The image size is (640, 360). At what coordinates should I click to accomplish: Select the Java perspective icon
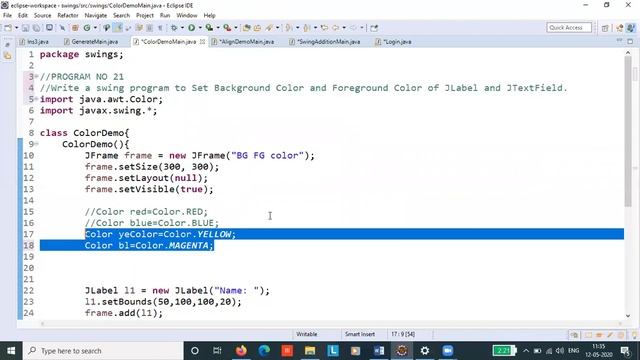[631, 28]
